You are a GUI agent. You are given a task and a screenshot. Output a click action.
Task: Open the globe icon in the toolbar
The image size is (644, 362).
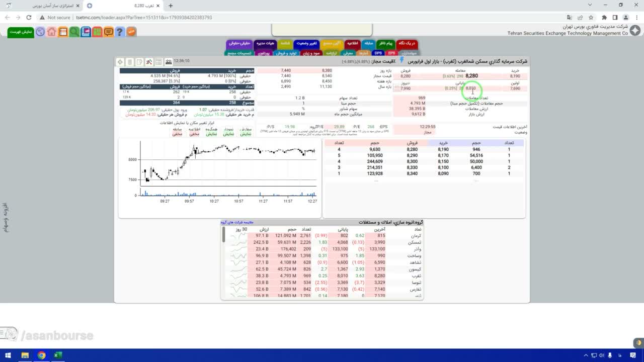coord(40,32)
